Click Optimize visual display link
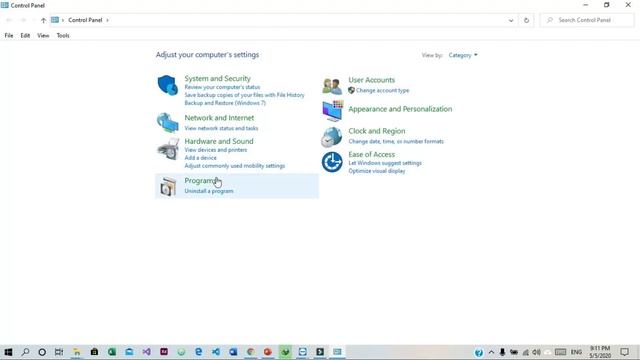Screen dimensions: 640x360 (377, 171)
